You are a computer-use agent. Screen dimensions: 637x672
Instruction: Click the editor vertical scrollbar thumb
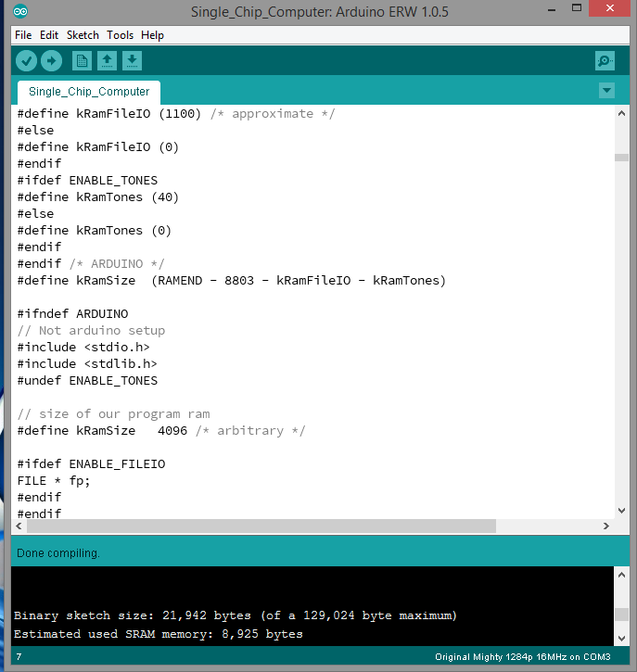point(621,158)
